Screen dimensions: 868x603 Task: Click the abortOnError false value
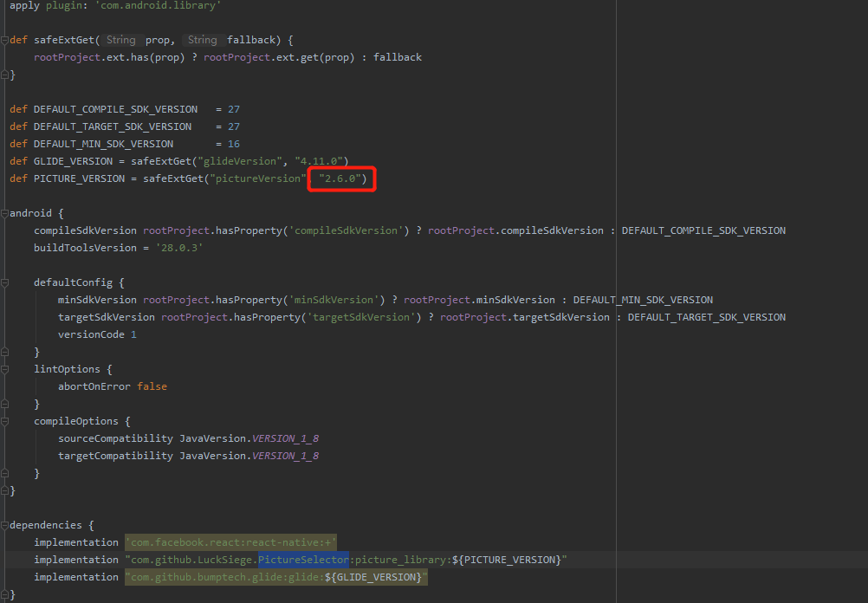tap(152, 386)
